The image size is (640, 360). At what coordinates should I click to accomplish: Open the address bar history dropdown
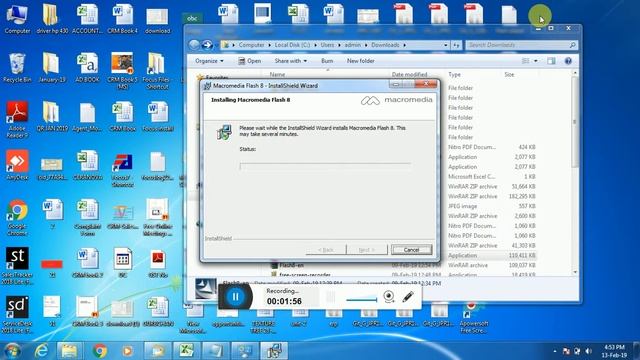(x=445, y=45)
